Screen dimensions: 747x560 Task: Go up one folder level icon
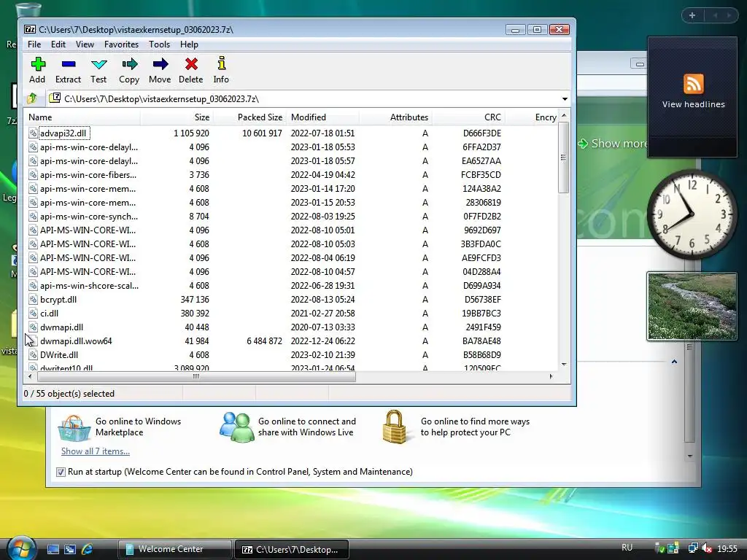[32, 98]
